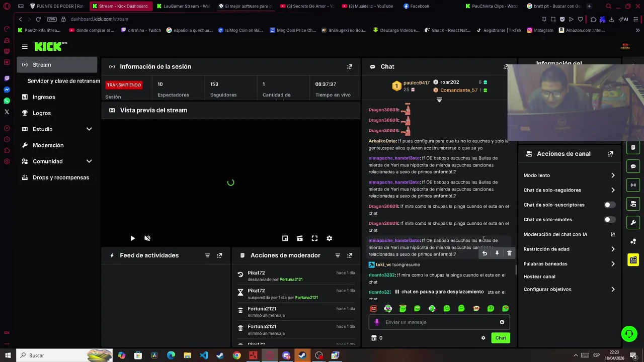Click the wrench tool icon in right sidebar
Screen dimensions: 644x362
click(x=633, y=222)
